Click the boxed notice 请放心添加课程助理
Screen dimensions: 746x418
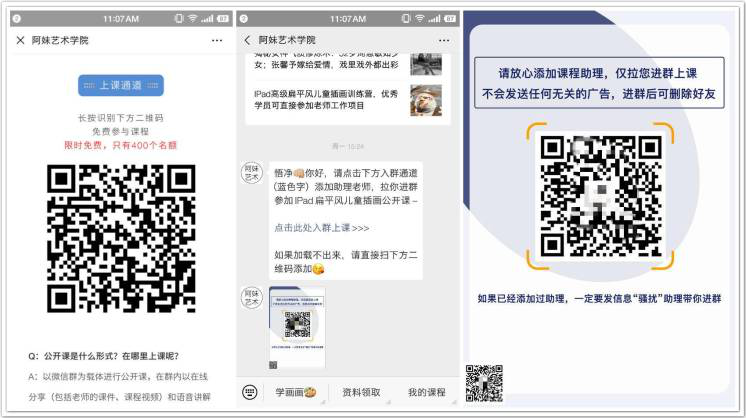pos(599,83)
